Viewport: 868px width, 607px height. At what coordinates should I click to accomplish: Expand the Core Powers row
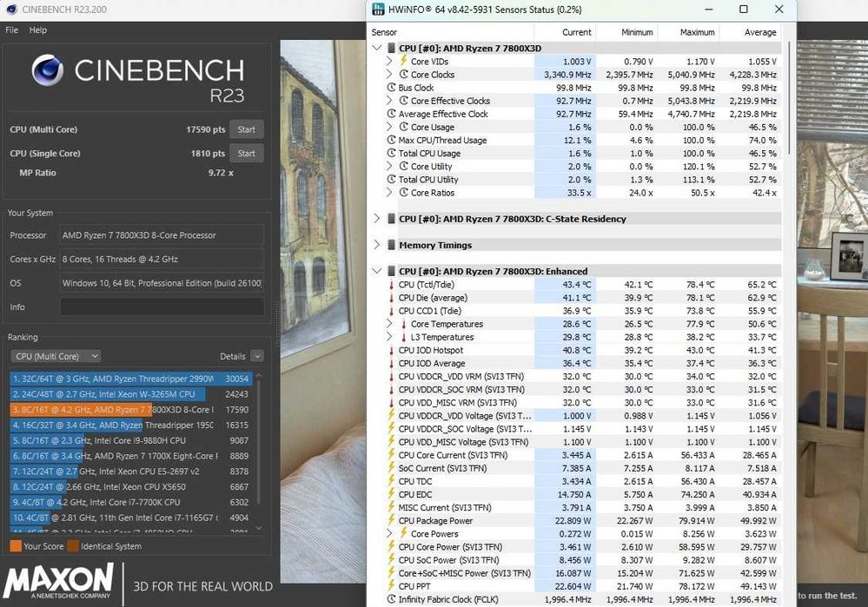click(389, 533)
